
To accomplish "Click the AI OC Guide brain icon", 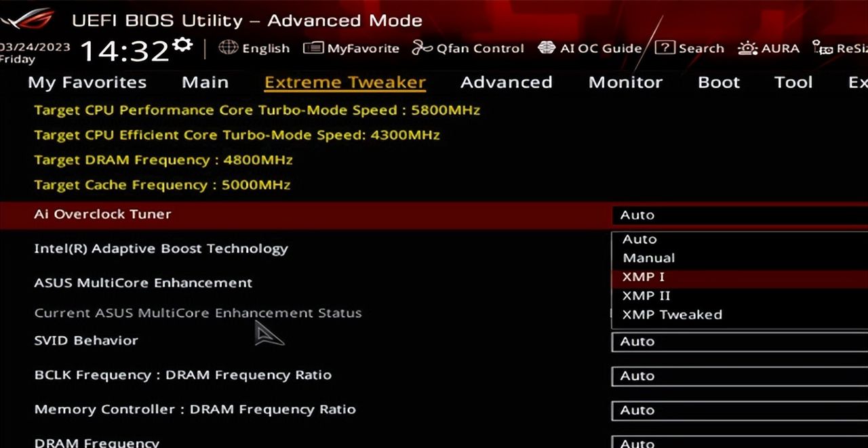I will coord(547,48).
